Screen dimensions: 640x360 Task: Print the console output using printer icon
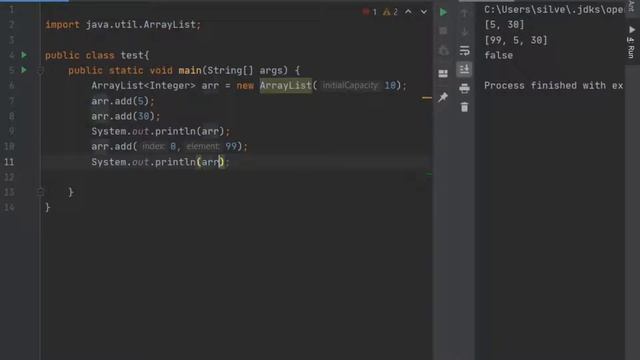(x=464, y=88)
